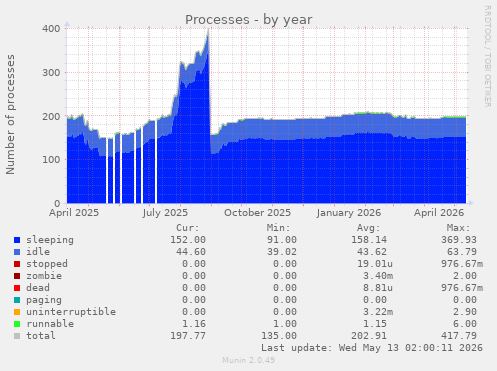Click the 'Max:' column header
Viewport: 497px width, 371px height.
458,228
